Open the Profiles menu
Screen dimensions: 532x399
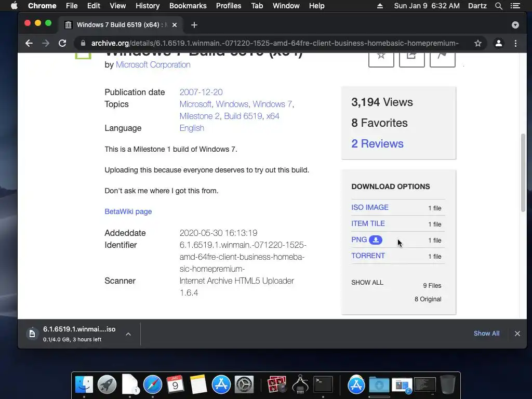pyautogui.click(x=229, y=6)
